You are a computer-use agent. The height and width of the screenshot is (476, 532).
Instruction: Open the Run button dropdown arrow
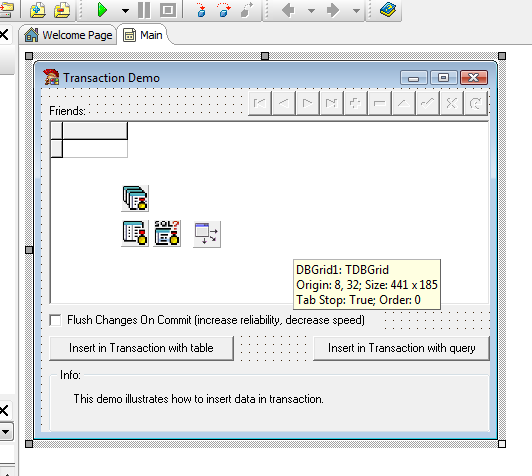125,11
